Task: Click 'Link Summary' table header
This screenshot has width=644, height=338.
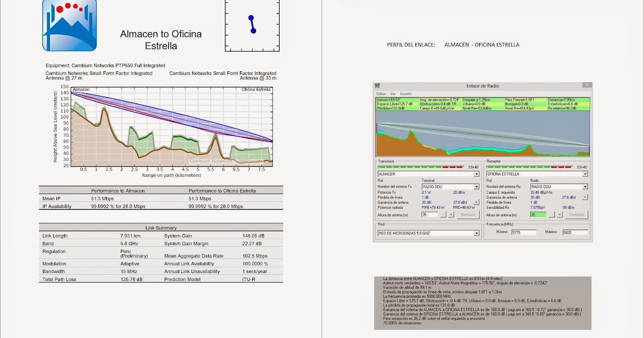Action: pos(161,228)
